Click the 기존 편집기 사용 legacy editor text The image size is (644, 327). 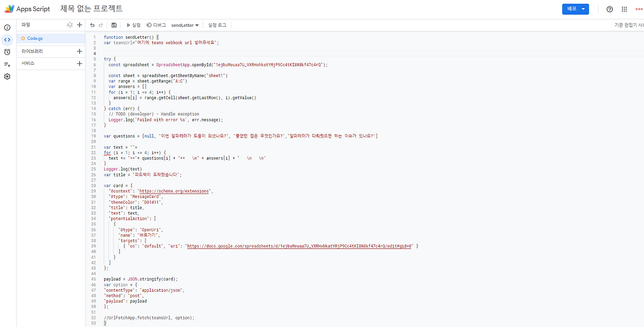click(629, 25)
